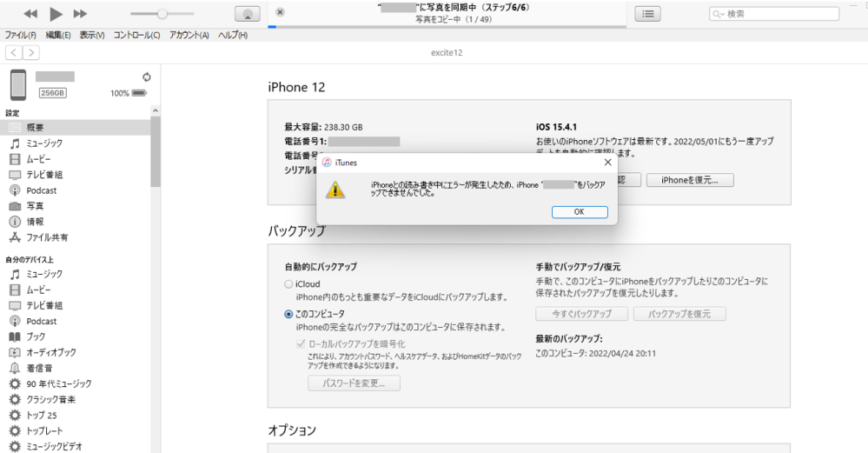The image size is (868, 453).
Task: Cancel the sync with the X icon
Action: click(x=279, y=11)
